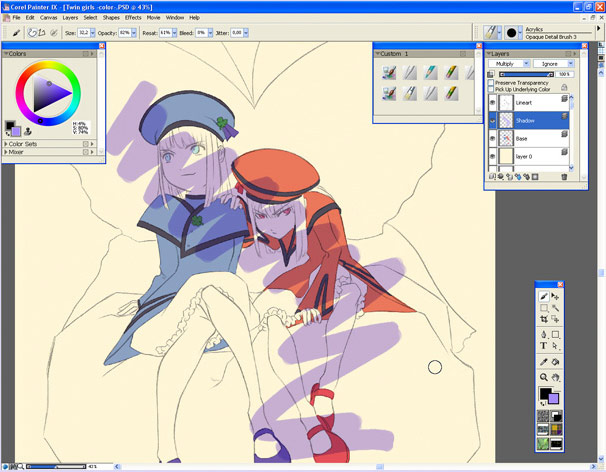The height and width of the screenshot is (472, 606).
Task: Open the Resat value dropdown arrow
Action: 174,33
